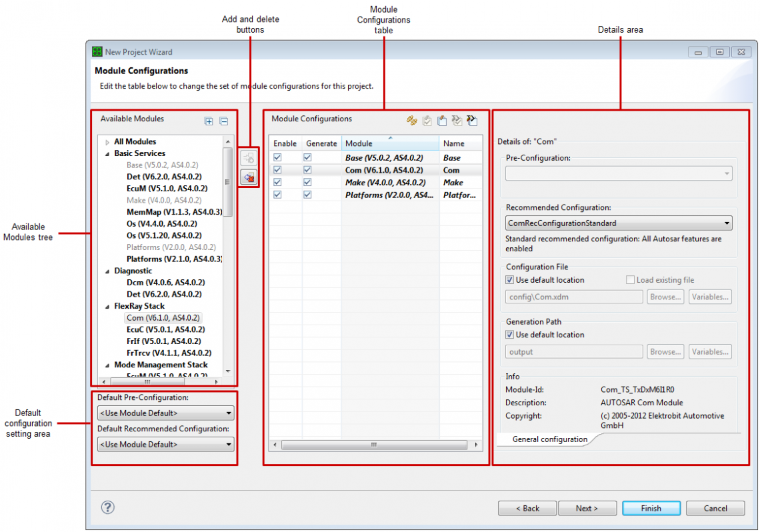The height and width of the screenshot is (532, 760).
Task: Click the Next button
Action: pyautogui.click(x=587, y=508)
